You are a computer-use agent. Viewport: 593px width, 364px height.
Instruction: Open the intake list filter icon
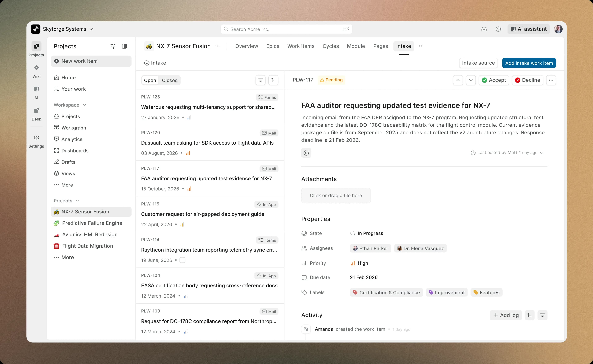260,80
